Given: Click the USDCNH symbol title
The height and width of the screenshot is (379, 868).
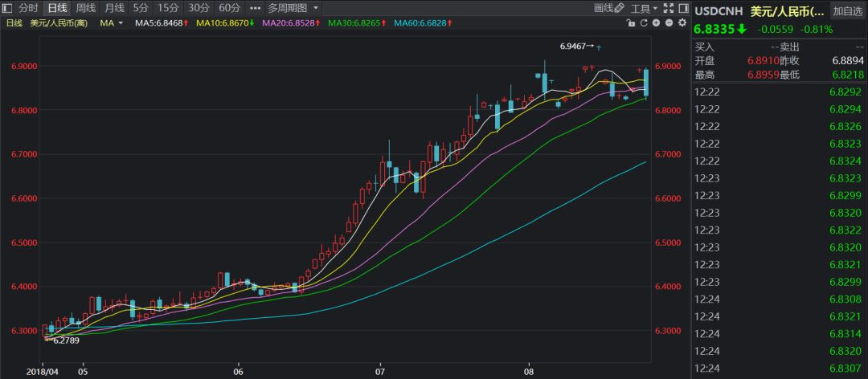Looking at the screenshot, I should [719, 10].
